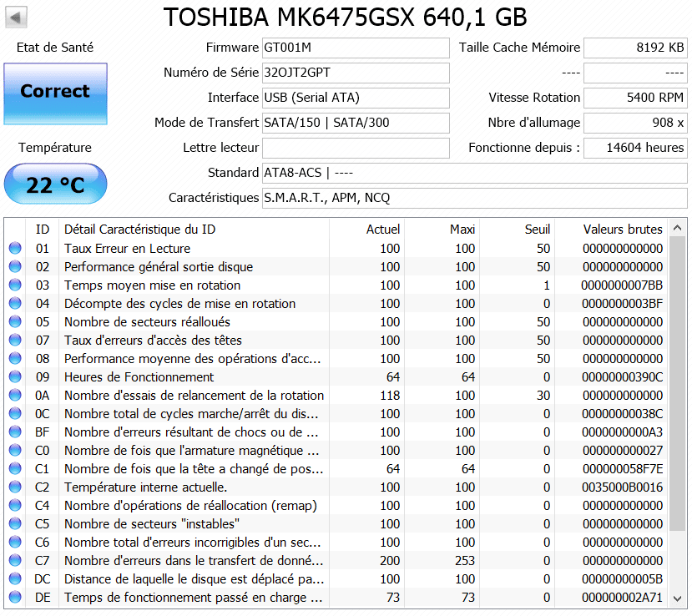692x616 pixels.
Task: Click the status orb for ID C6 row
Action: coord(15,542)
